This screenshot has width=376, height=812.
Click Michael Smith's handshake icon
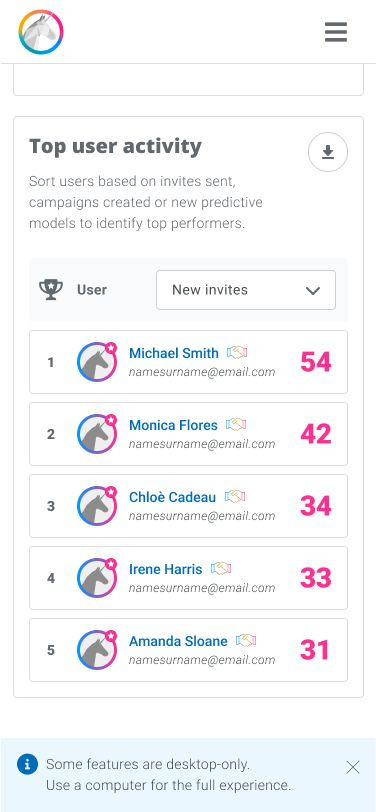(x=237, y=353)
